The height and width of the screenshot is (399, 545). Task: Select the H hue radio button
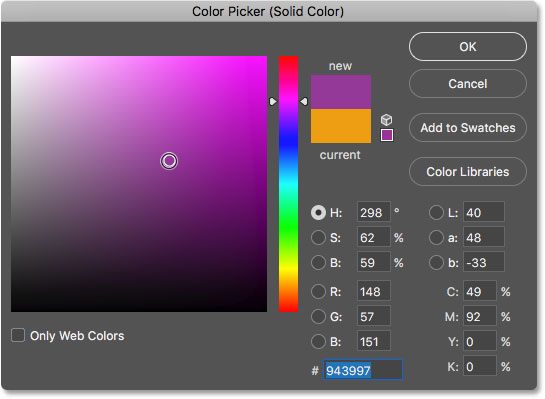click(318, 212)
